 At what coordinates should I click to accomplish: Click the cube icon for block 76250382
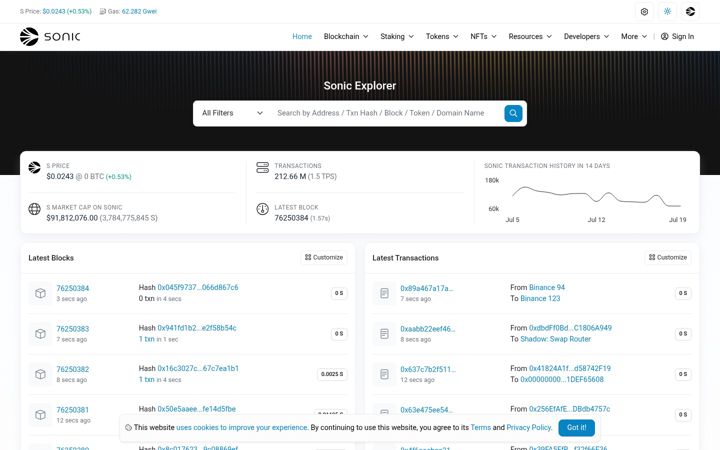pyautogui.click(x=40, y=374)
